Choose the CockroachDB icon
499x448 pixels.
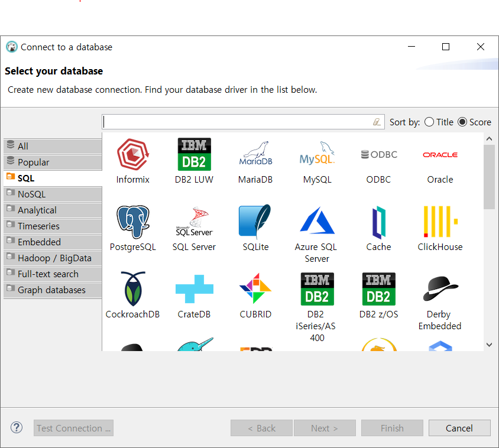coord(132,289)
